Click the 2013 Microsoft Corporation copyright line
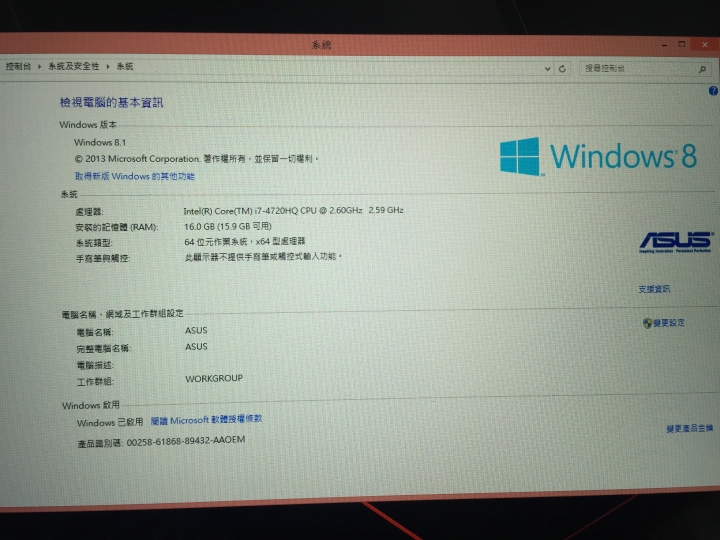The image size is (720, 540). pos(196,159)
